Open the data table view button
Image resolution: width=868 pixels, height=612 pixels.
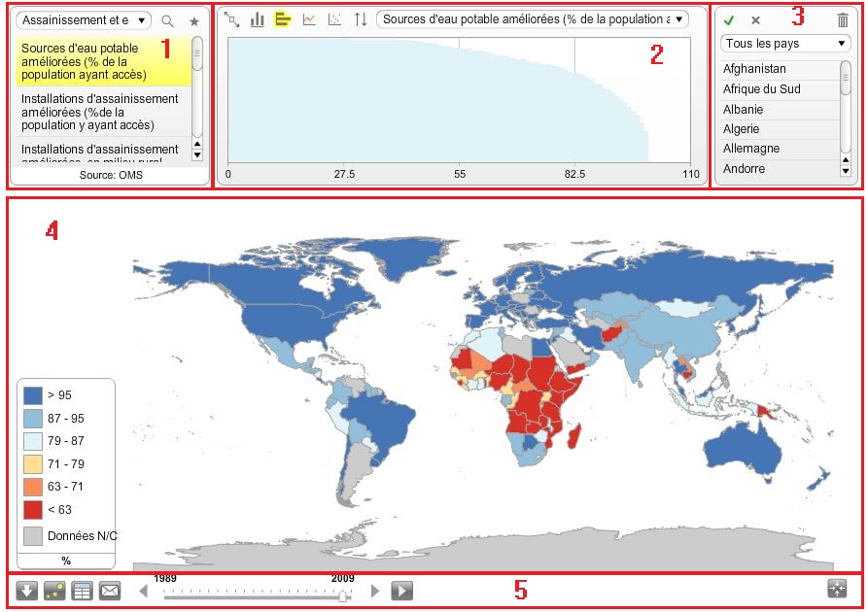tap(83, 591)
